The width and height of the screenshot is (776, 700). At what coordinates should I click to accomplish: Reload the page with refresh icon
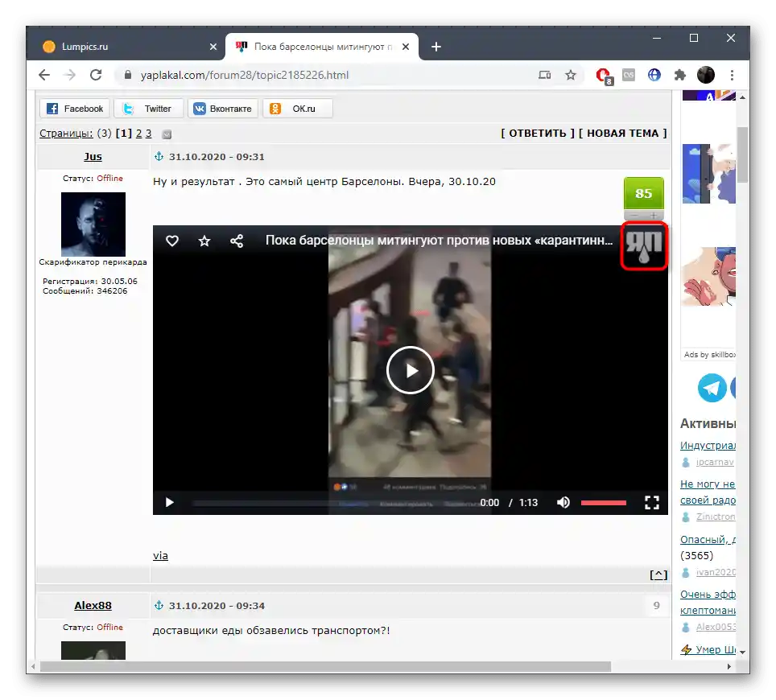96,75
